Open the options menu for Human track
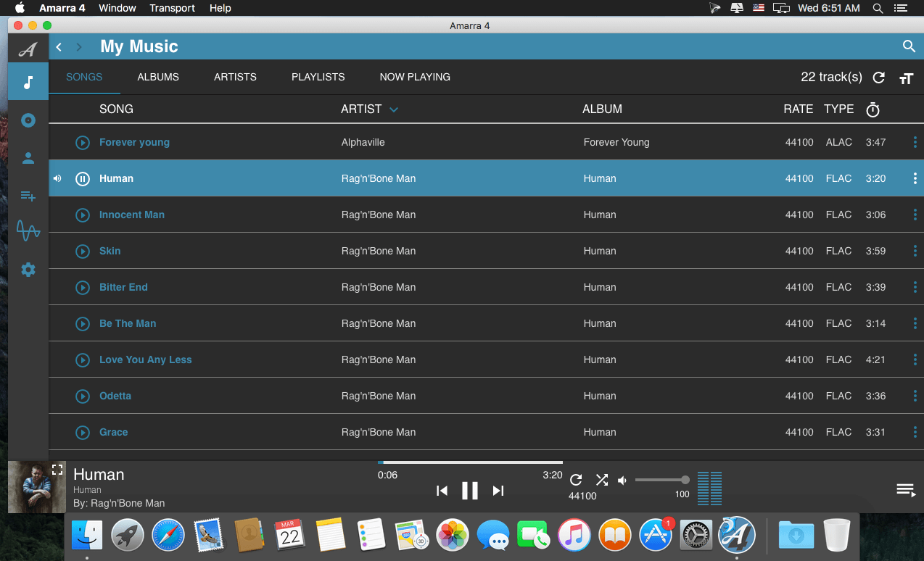924x561 pixels. click(915, 178)
